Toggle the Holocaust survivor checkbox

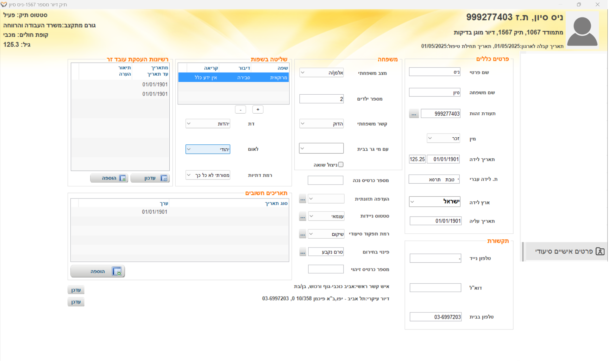click(341, 165)
